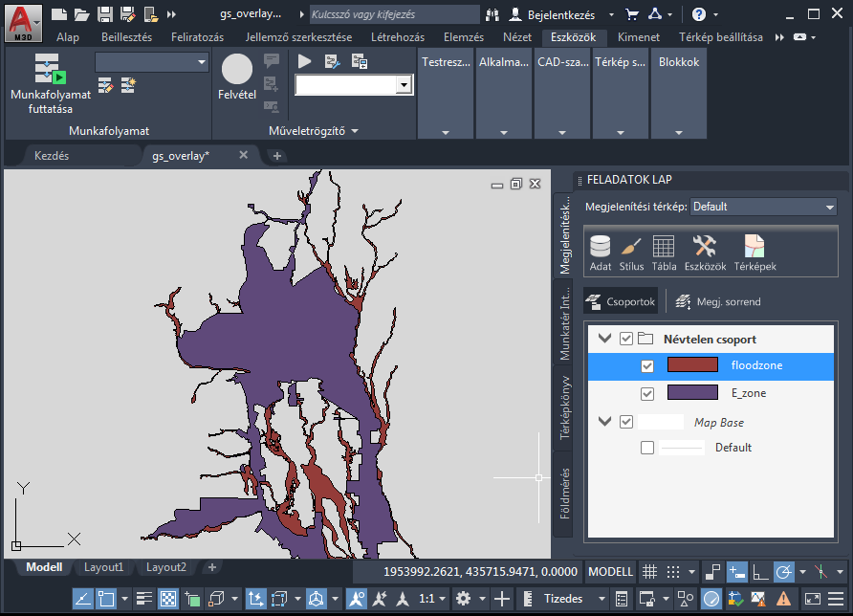Screen dimensions: 853x616
Task: Switch to the Elemzés ribbon tab
Action: [x=463, y=37]
